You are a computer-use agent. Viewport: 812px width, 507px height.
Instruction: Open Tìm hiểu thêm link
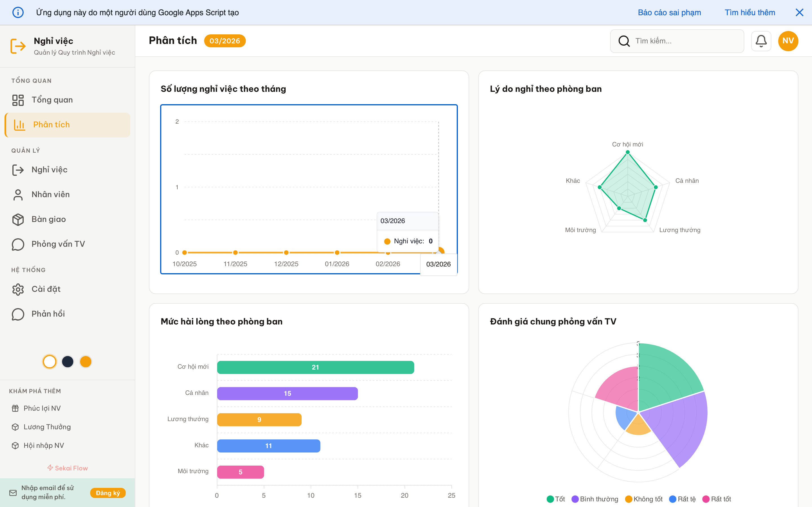tap(750, 12)
